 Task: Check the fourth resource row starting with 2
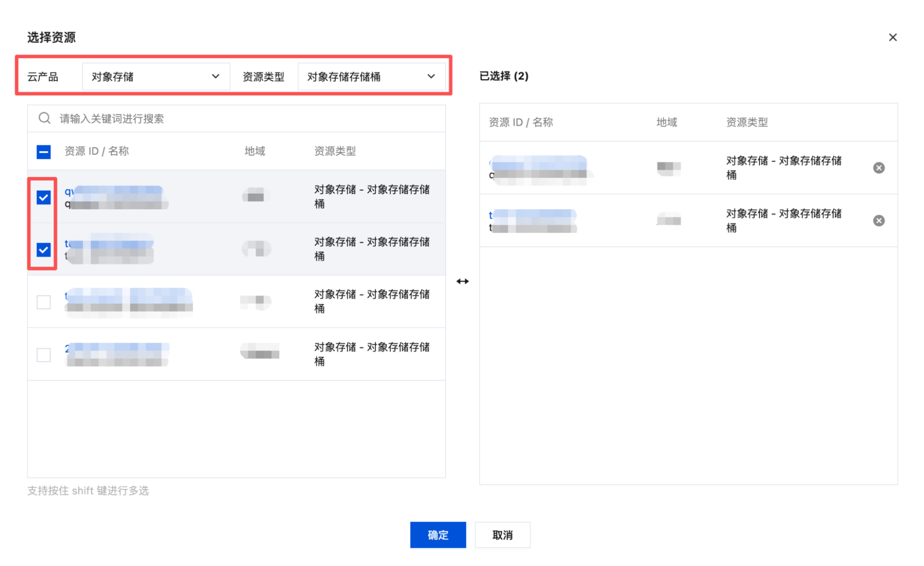[44, 355]
